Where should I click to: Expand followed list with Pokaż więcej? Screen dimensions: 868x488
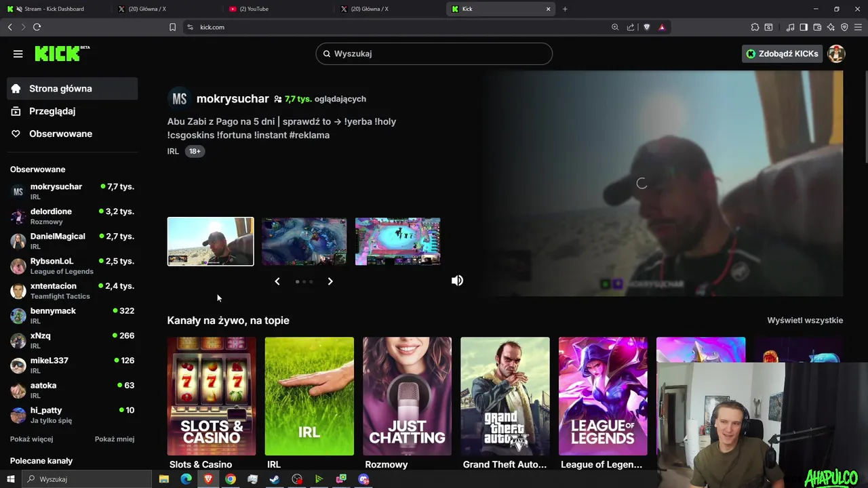(x=31, y=439)
